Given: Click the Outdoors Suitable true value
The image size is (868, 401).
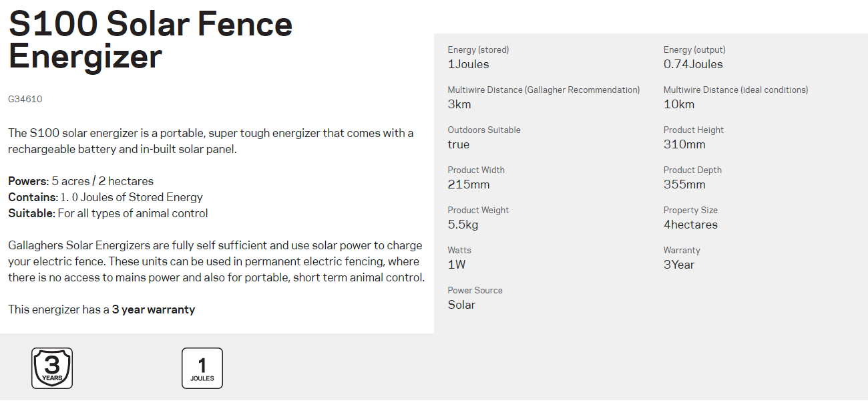Looking at the screenshot, I should (x=459, y=145).
